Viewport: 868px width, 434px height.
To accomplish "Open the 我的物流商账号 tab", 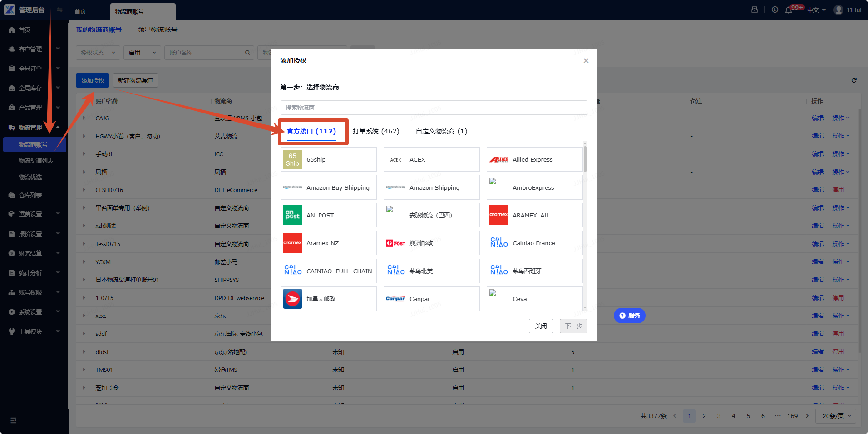I will 99,30.
